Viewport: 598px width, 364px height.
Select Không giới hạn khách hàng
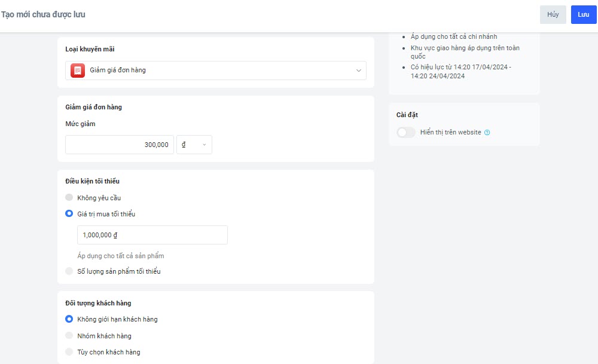coord(69,319)
